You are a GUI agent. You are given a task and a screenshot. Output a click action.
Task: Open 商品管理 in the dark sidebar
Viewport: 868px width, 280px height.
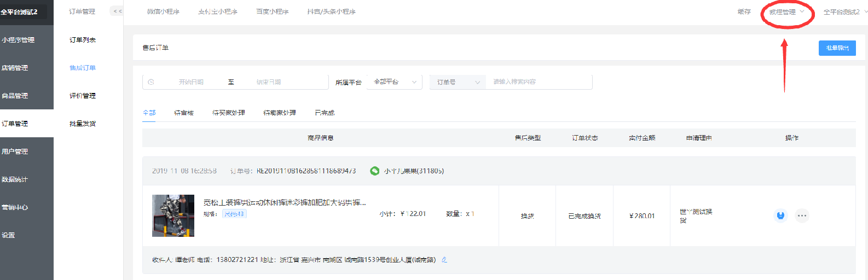27,96
